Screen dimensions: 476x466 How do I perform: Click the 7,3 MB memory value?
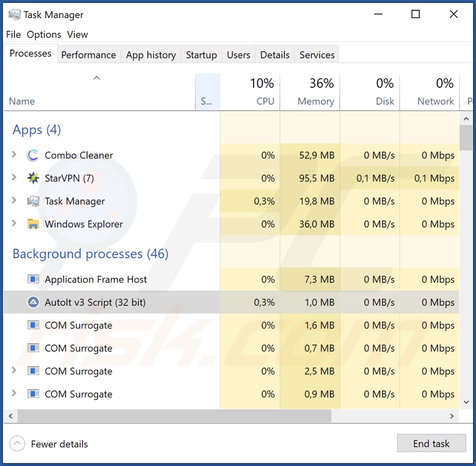319,279
